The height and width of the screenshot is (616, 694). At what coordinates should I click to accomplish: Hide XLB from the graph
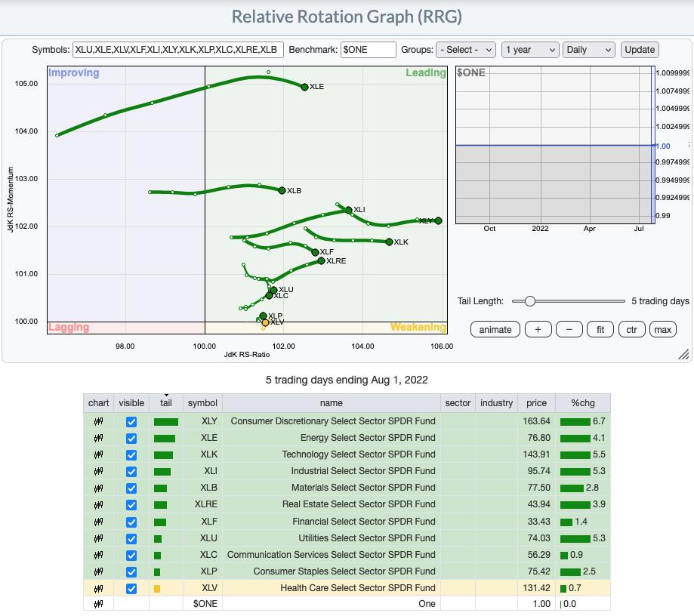[x=131, y=488]
